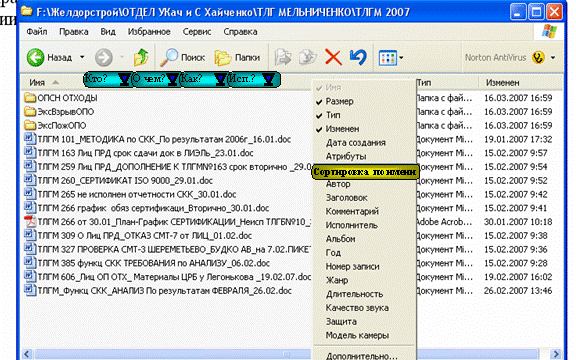Open the Сервис menu
576x360 pixels.
pos(197,32)
